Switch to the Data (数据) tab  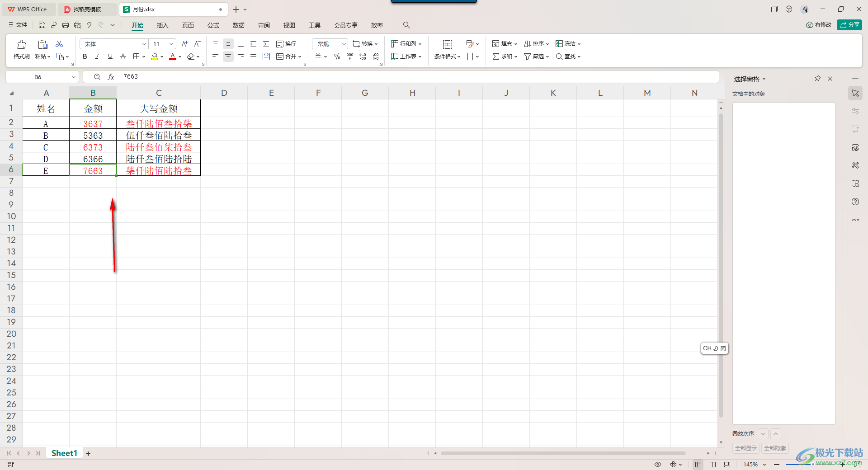click(239, 25)
